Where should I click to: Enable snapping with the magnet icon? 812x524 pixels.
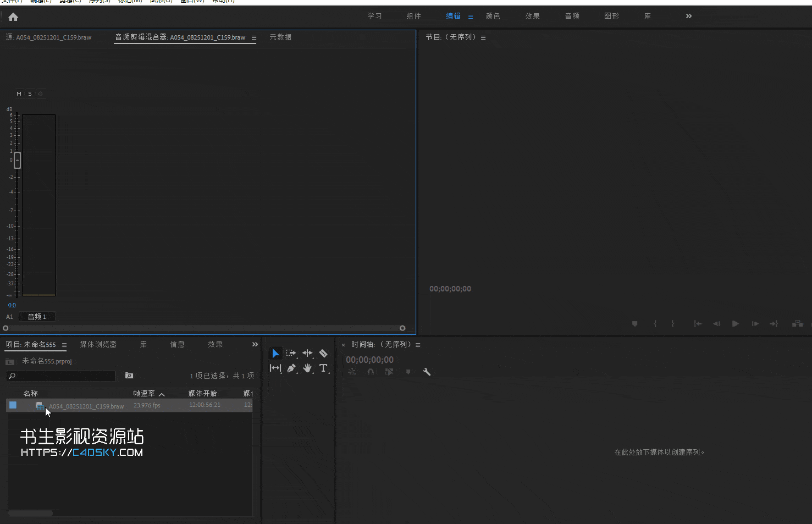tap(371, 372)
